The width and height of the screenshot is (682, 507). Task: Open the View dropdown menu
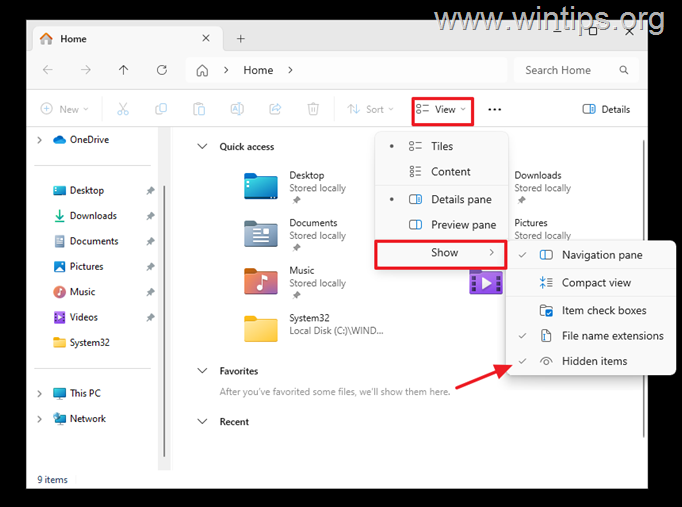click(x=442, y=110)
